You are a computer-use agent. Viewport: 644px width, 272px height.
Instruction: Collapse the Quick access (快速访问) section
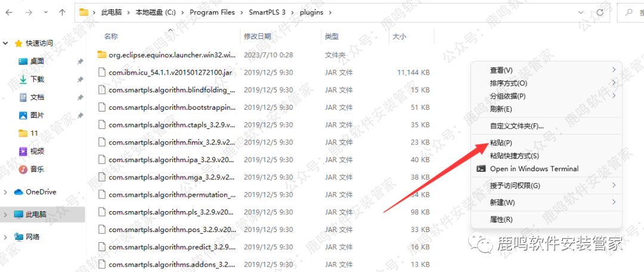pos(6,43)
